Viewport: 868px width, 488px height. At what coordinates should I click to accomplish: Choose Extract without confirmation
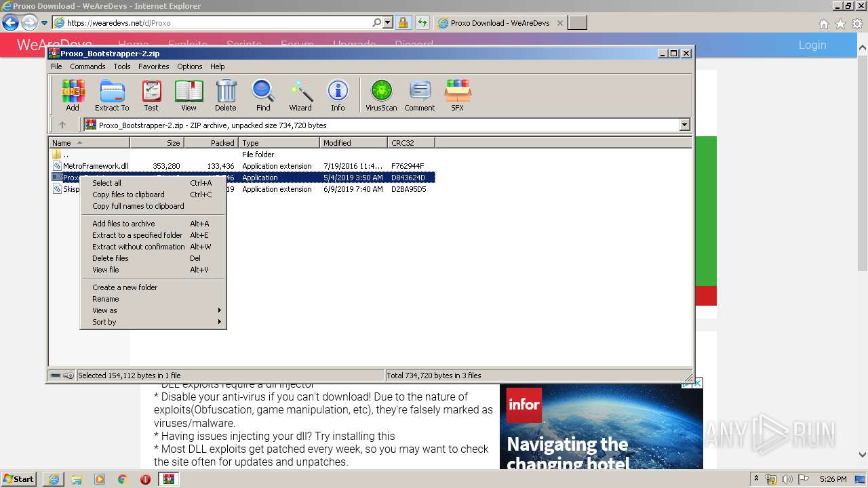(153, 247)
